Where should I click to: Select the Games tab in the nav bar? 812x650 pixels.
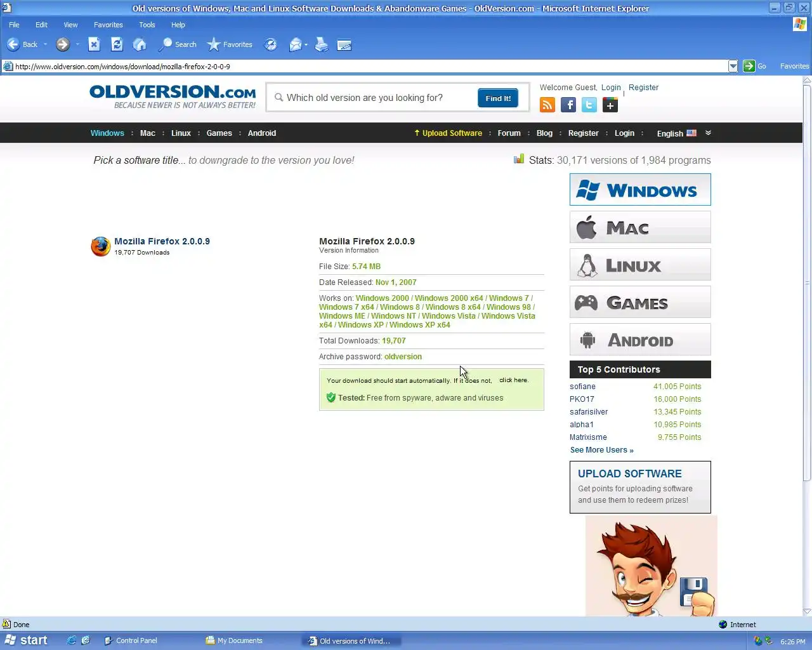tap(219, 133)
